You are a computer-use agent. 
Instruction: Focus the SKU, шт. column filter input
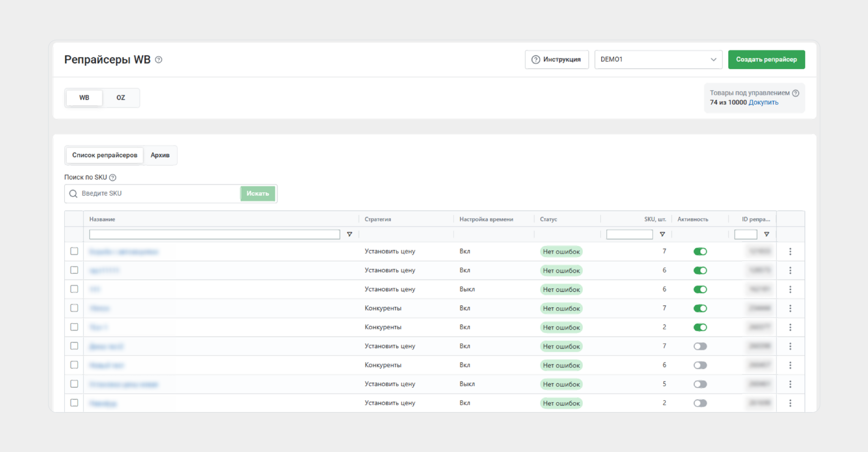coord(630,234)
